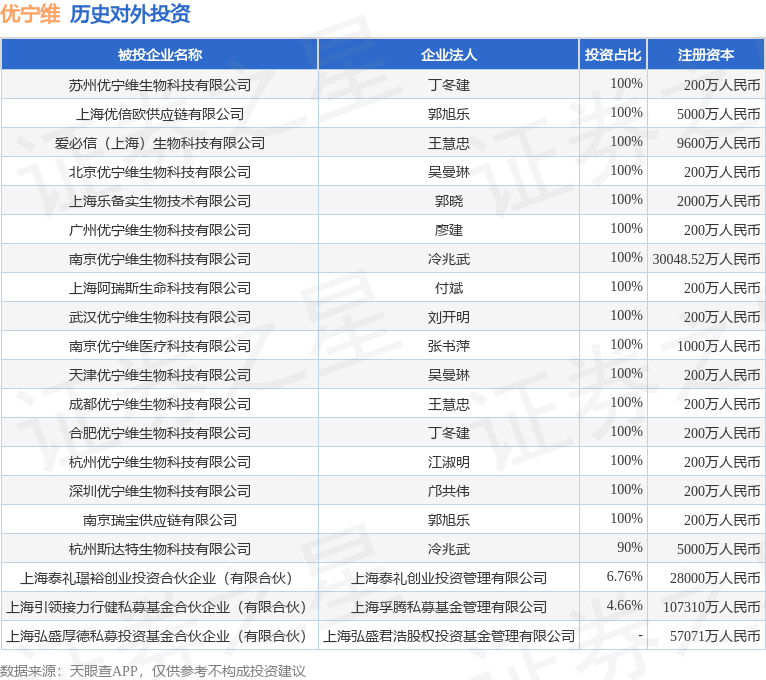Click legal person 刘开明

448,317
